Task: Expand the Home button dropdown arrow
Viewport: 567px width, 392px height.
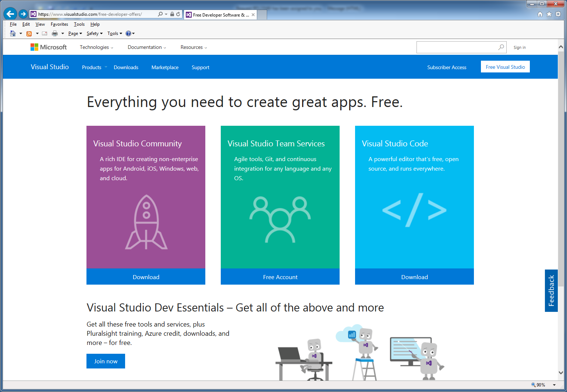Action: (x=21, y=33)
